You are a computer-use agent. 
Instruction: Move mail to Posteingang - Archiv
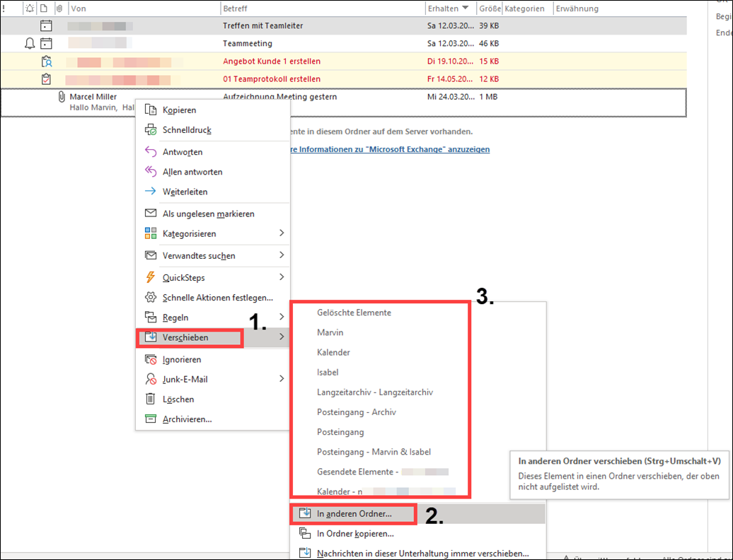(357, 412)
